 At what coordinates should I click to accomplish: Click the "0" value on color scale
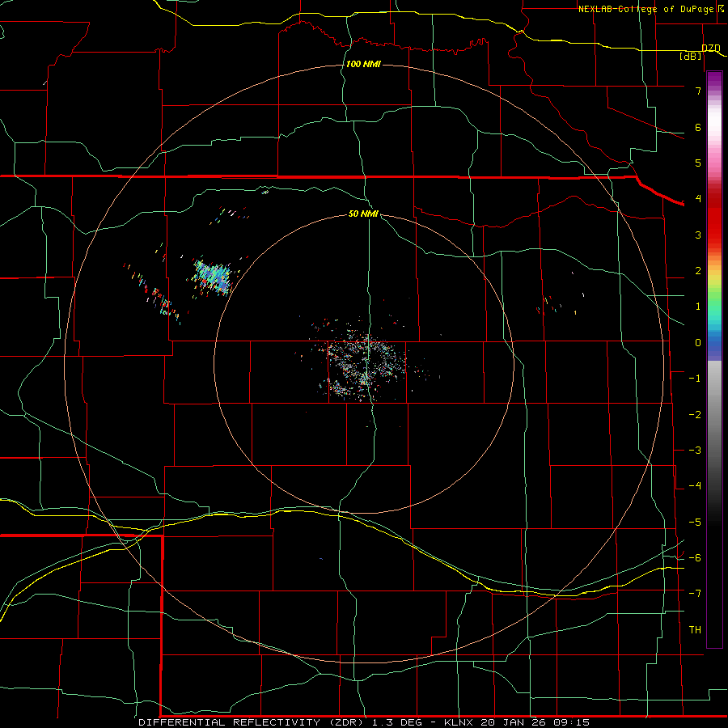[x=698, y=343]
